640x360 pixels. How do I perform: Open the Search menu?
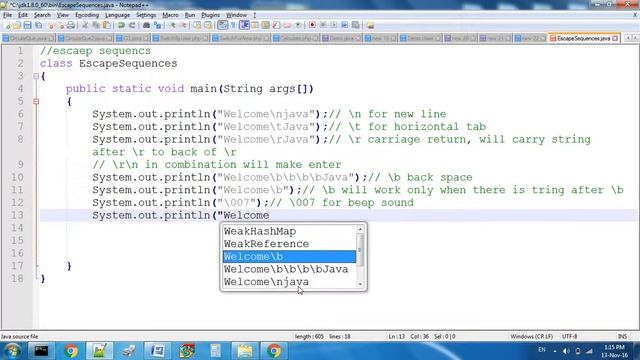[42, 15]
